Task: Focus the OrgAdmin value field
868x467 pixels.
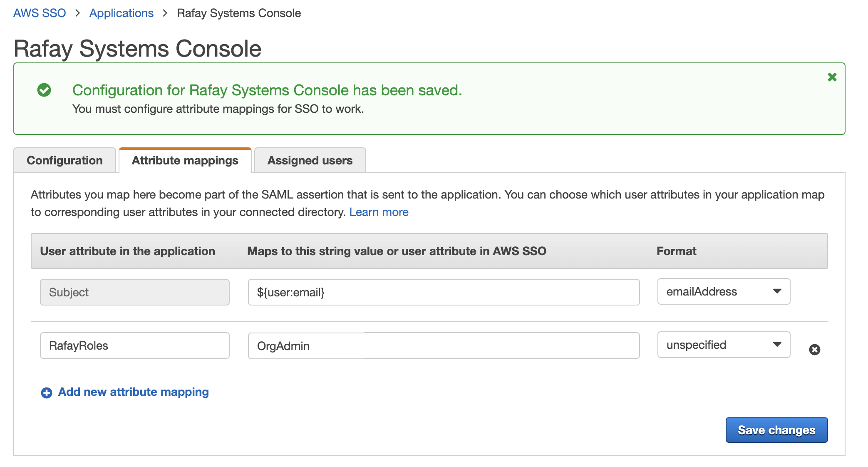Action: pos(444,345)
